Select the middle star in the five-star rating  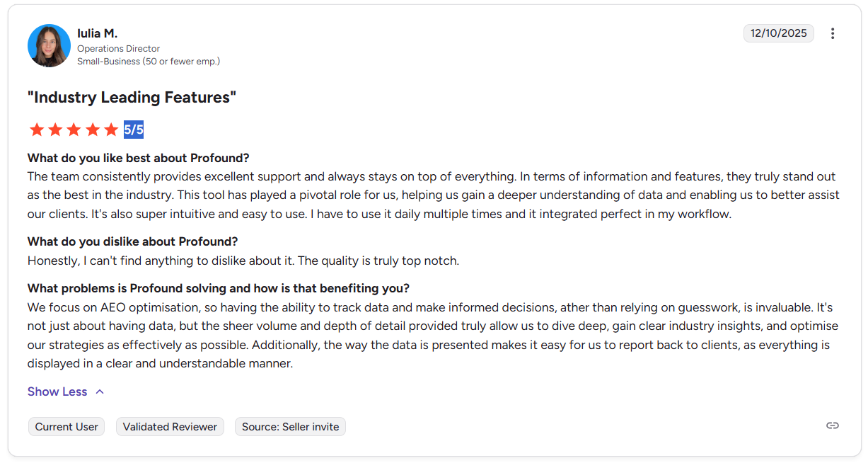coord(74,129)
